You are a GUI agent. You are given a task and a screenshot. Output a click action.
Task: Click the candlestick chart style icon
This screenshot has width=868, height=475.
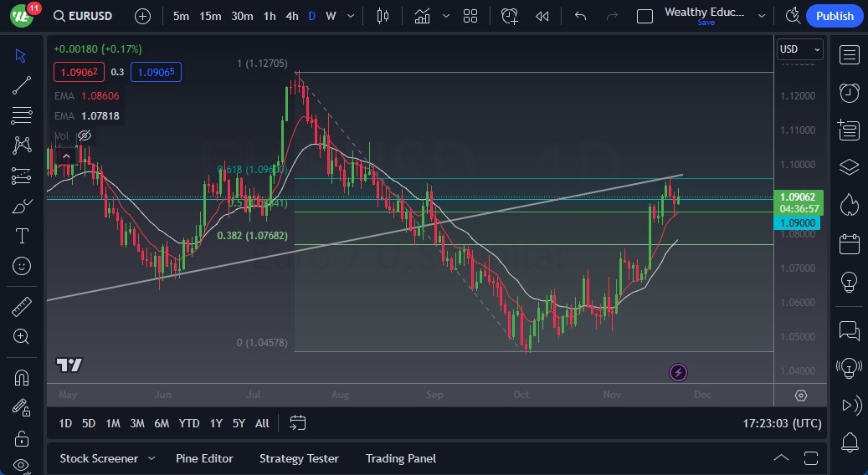point(383,16)
